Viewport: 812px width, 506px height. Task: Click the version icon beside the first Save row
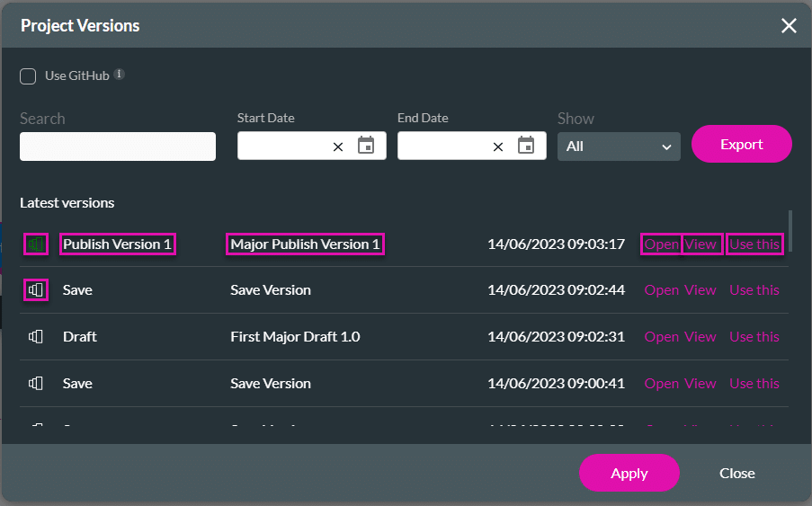click(35, 290)
